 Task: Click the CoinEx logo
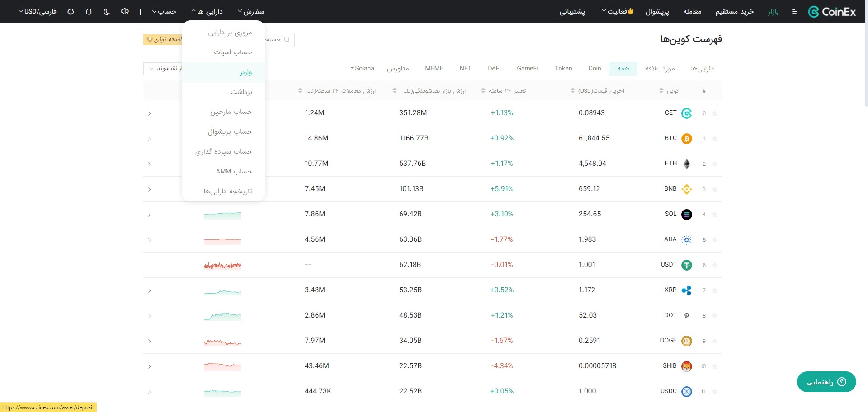click(x=832, y=12)
